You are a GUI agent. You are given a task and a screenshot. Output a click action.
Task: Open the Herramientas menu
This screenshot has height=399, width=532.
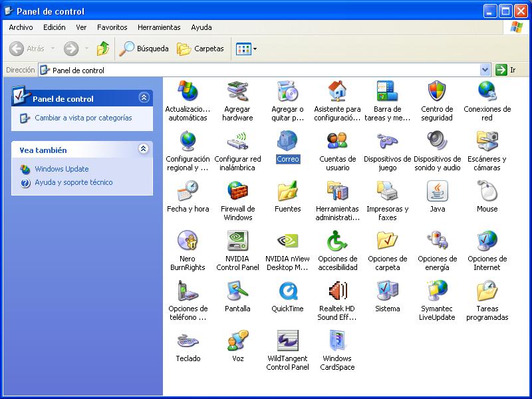pyautogui.click(x=159, y=27)
